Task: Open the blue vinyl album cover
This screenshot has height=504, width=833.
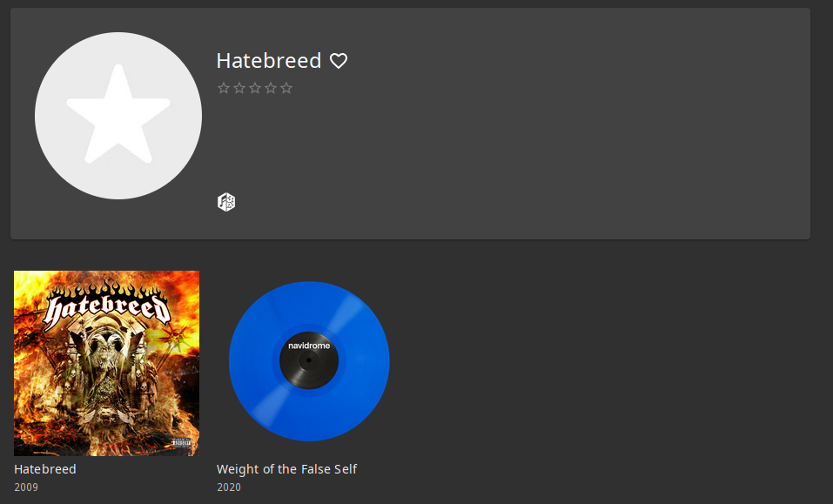Action: (x=309, y=361)
